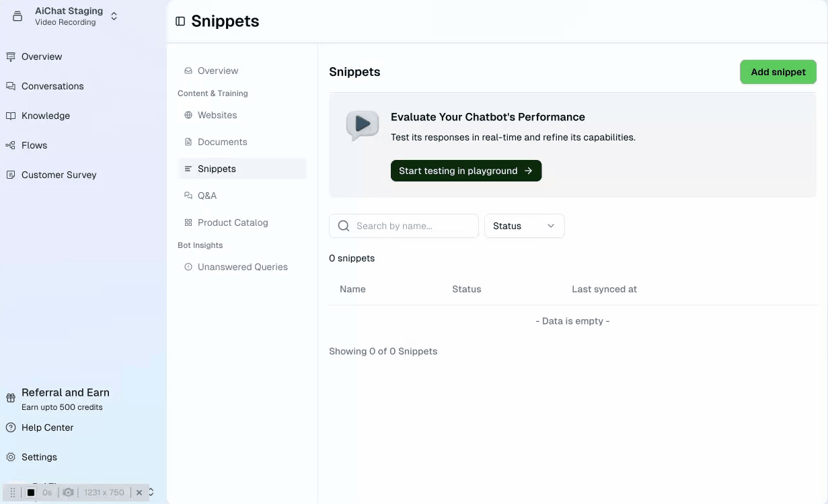Open the Status filter dropdown
The image size is (828, 504).
click(x=525, y=226)
